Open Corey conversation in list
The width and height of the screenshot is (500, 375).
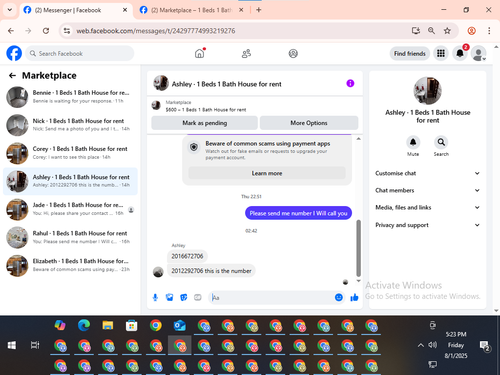pos(70,153)
